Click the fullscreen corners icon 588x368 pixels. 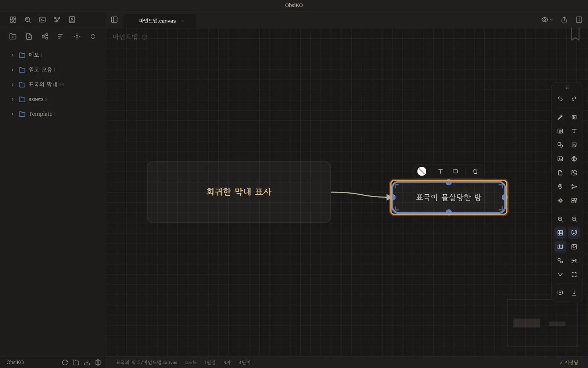click(574, 275)
